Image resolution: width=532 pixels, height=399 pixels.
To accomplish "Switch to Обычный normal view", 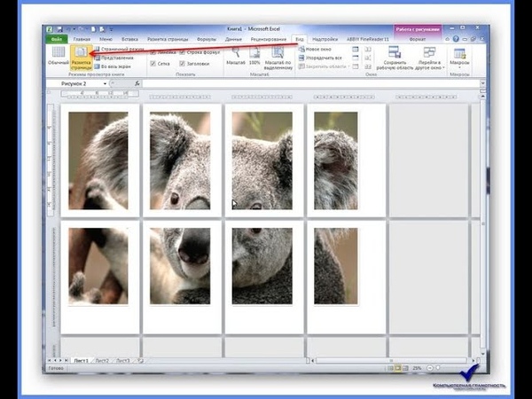I will coord(59,56).
